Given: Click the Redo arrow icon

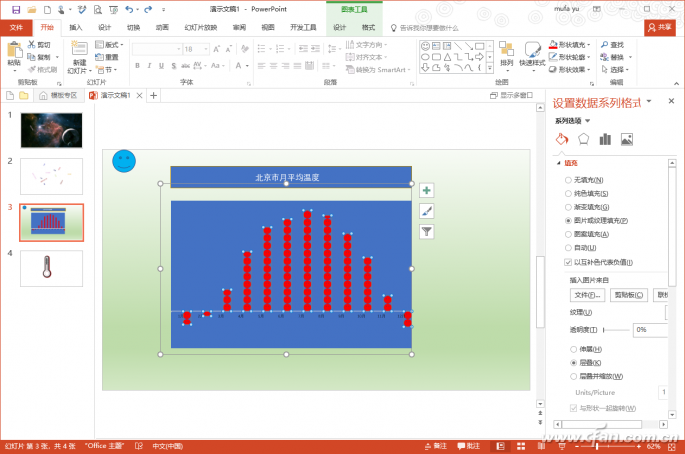Looking at the screenshot, I should tap(149, 9).
